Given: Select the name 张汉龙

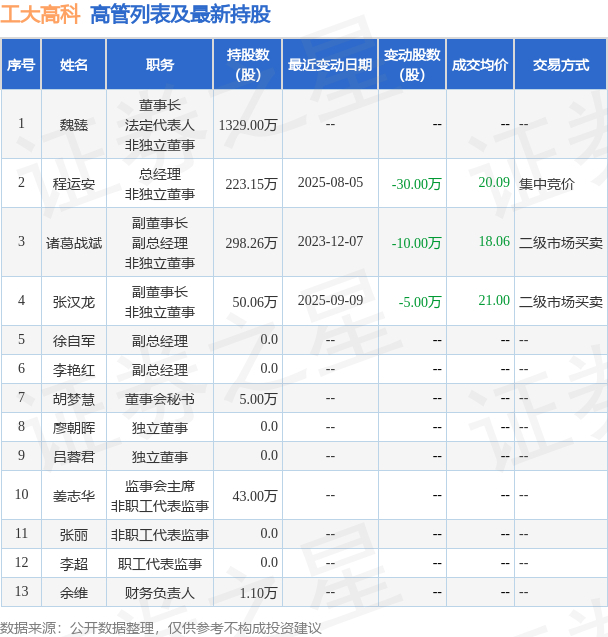Looking at the screenshot, I should pos(74,301).
